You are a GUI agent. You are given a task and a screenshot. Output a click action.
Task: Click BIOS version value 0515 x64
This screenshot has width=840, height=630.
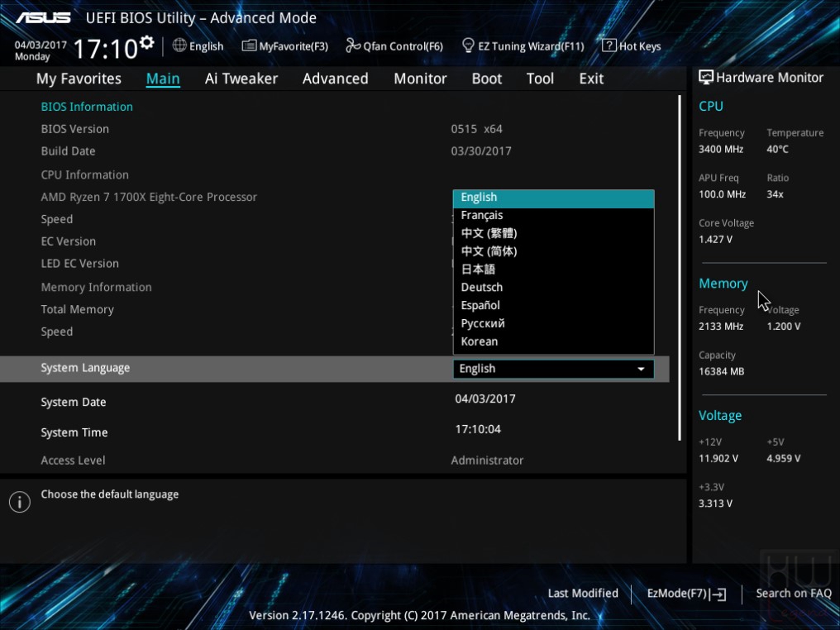(476, 130)
